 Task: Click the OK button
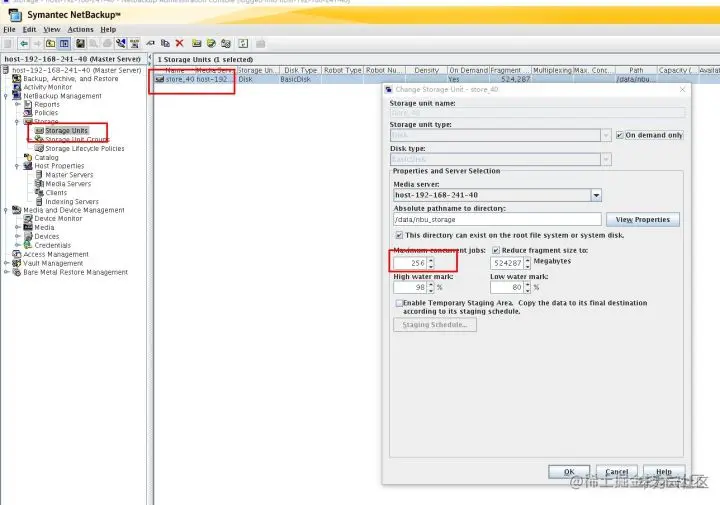pos(569,471)
